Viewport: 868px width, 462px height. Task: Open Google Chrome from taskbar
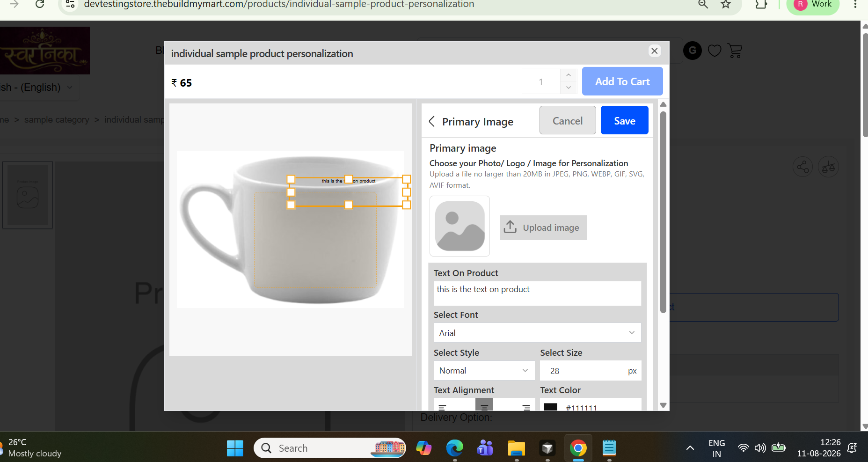pos(578,448)
